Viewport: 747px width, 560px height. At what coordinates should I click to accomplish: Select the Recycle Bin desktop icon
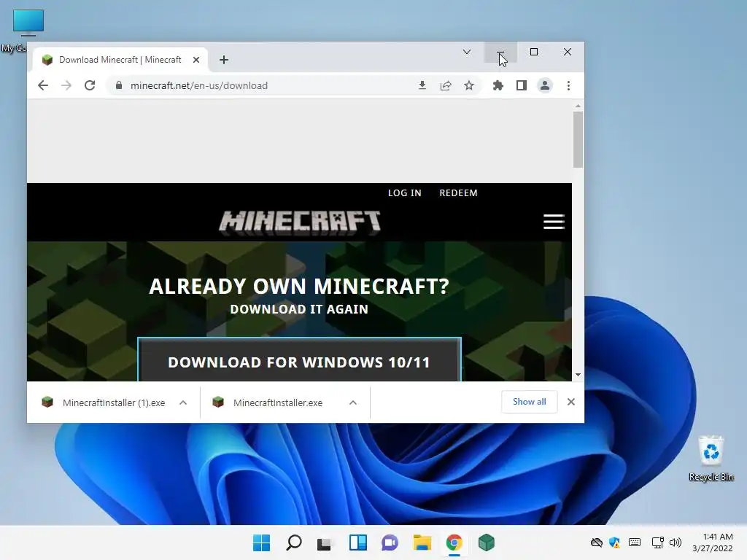click(711, 458)
